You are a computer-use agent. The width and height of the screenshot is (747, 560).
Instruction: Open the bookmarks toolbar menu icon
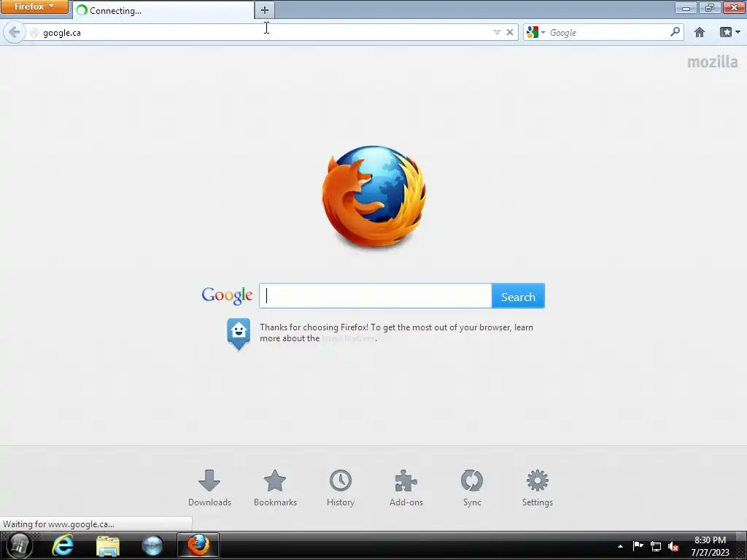(x=729, y=32)
